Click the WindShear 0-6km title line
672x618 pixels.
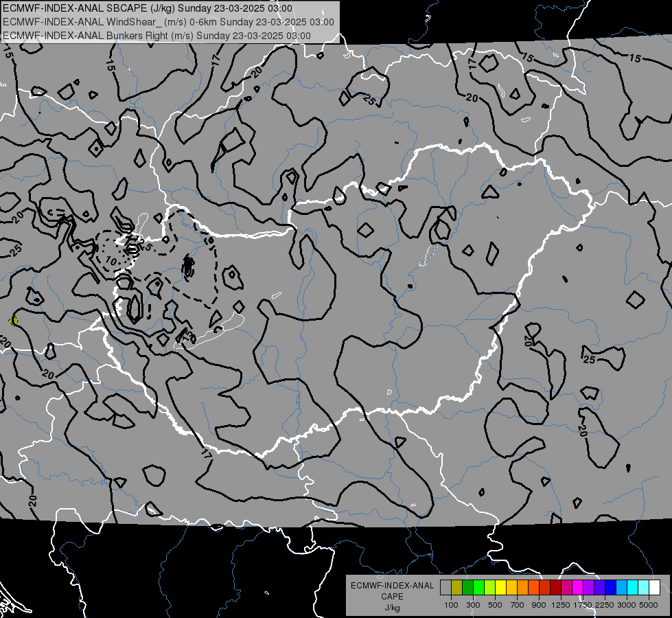pos(168,22)
